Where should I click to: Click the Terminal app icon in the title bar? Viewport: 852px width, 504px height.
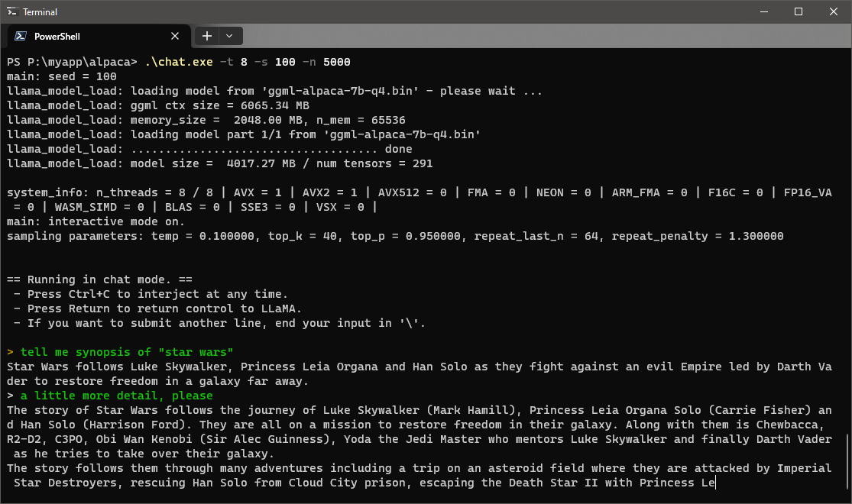point(12,11)
